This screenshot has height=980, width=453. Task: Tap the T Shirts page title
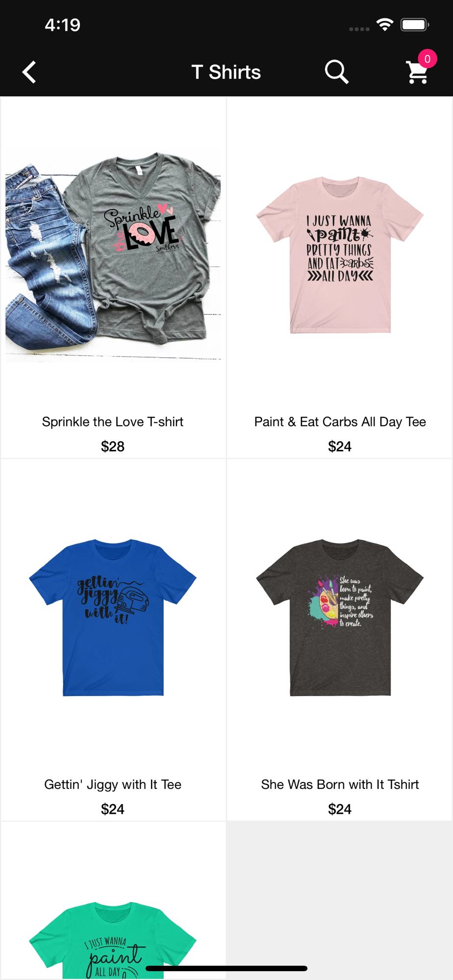tap(226, 72)
